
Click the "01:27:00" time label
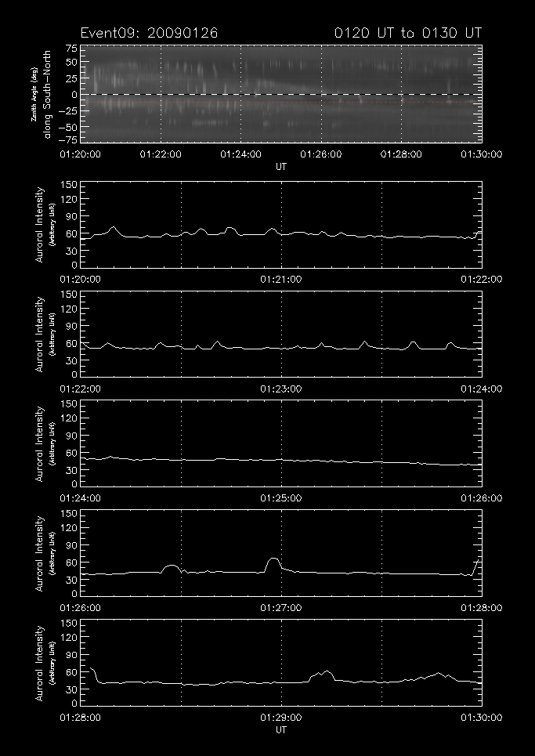click(x=281, y=608)
